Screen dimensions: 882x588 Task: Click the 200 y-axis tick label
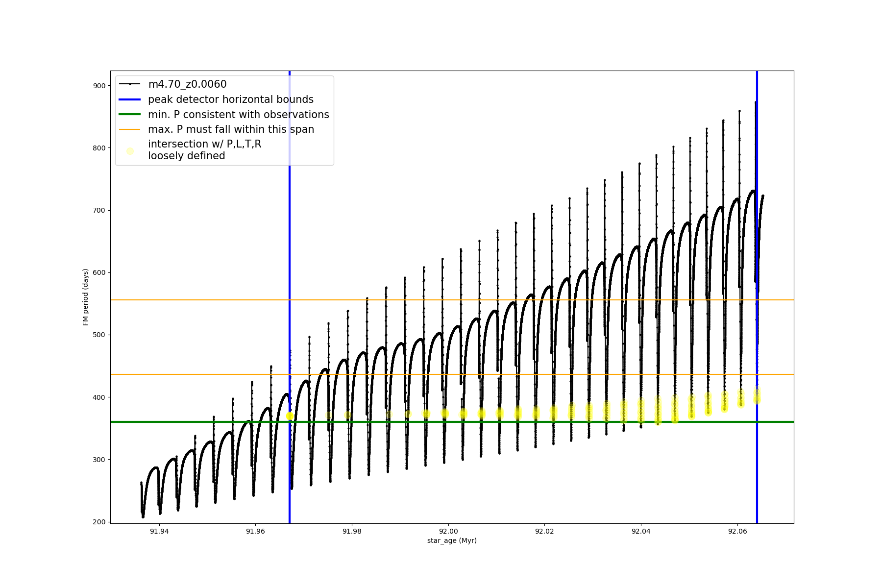click(99, 522)
